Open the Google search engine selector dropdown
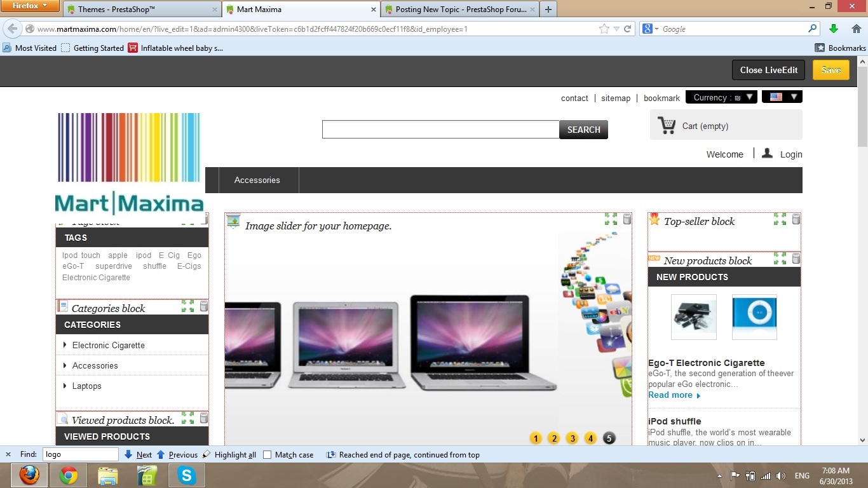The height and width of the screenshot is (488, 868). [x=651, y=29]
